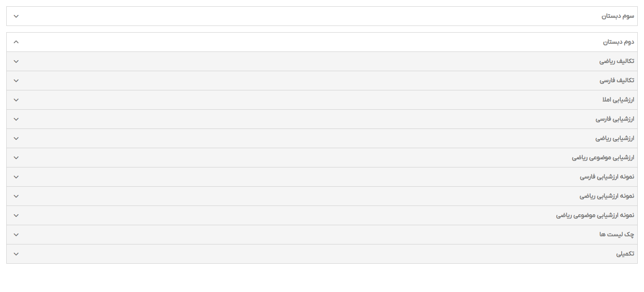Select the دوم دبستان heading text
This screenshot has width=644, height=292.
(618, 42)
